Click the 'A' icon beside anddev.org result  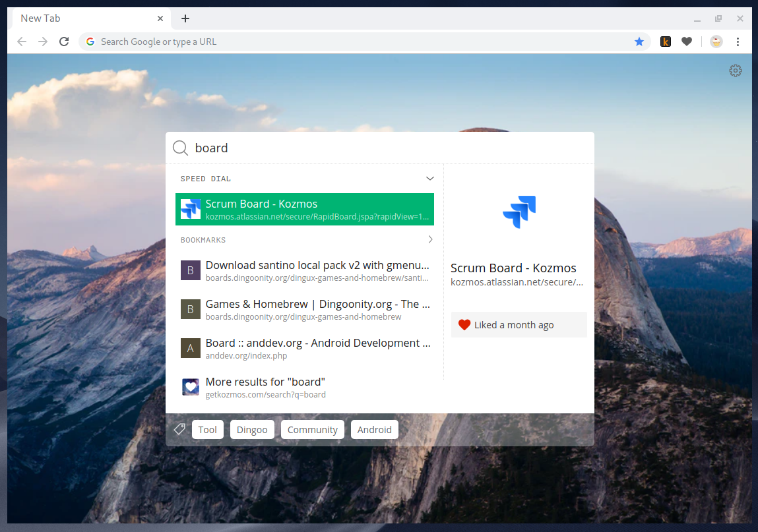coord(191,348)
